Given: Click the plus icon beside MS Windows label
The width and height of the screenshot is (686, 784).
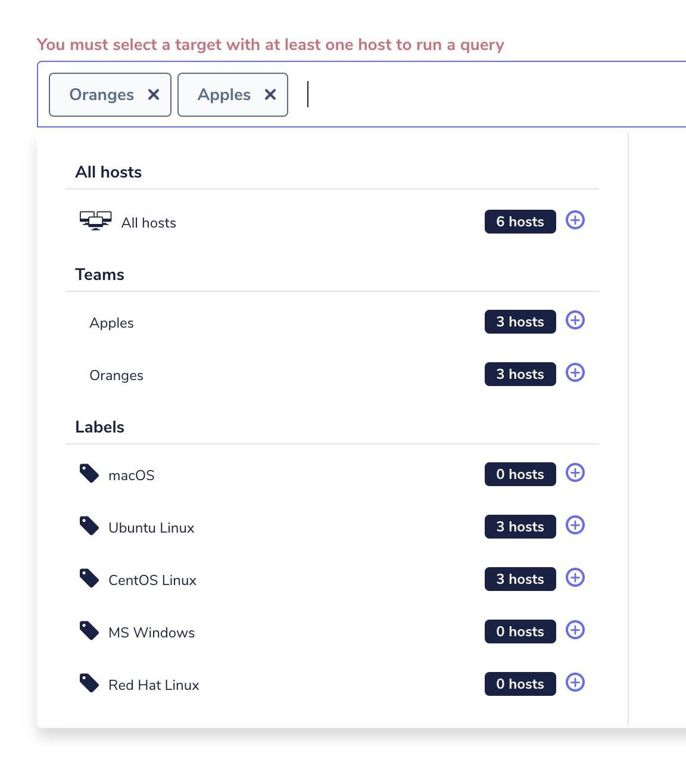Looking at the screenshot, I should point(575,630).
